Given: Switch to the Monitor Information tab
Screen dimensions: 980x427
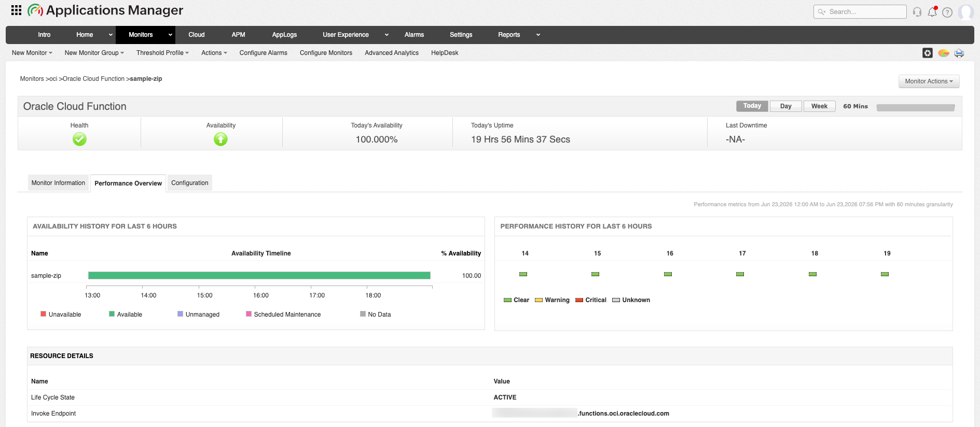Looking at the screenshot, I should (x=58, y=183).
